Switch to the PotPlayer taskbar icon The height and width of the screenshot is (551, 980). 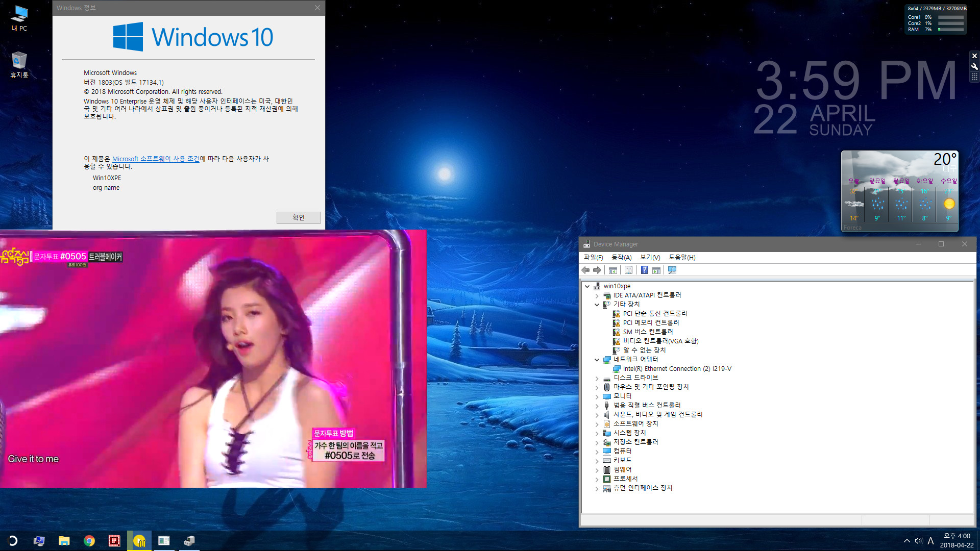point(139,541)
